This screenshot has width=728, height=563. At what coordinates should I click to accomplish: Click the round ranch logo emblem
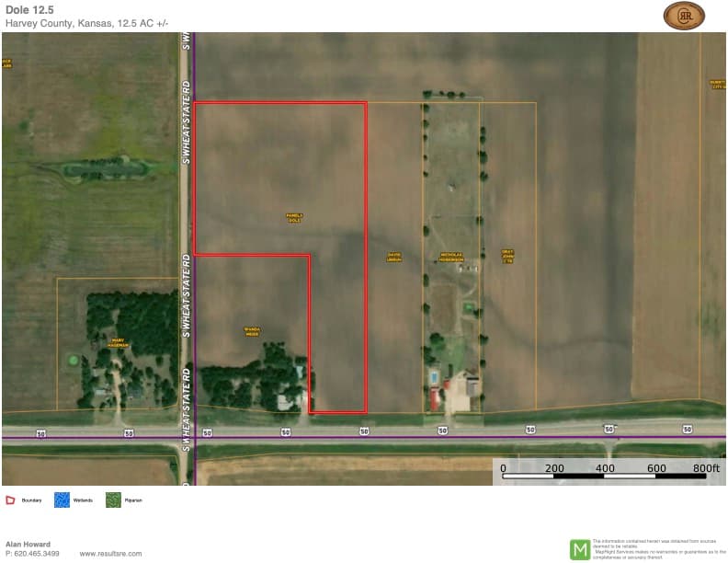[684, 16]
